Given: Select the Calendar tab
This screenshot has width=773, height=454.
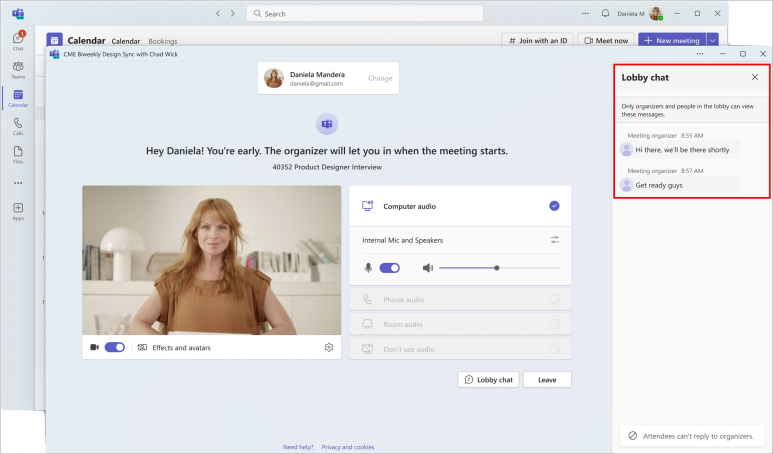Looking at the screenshot, I should (125, 41).
